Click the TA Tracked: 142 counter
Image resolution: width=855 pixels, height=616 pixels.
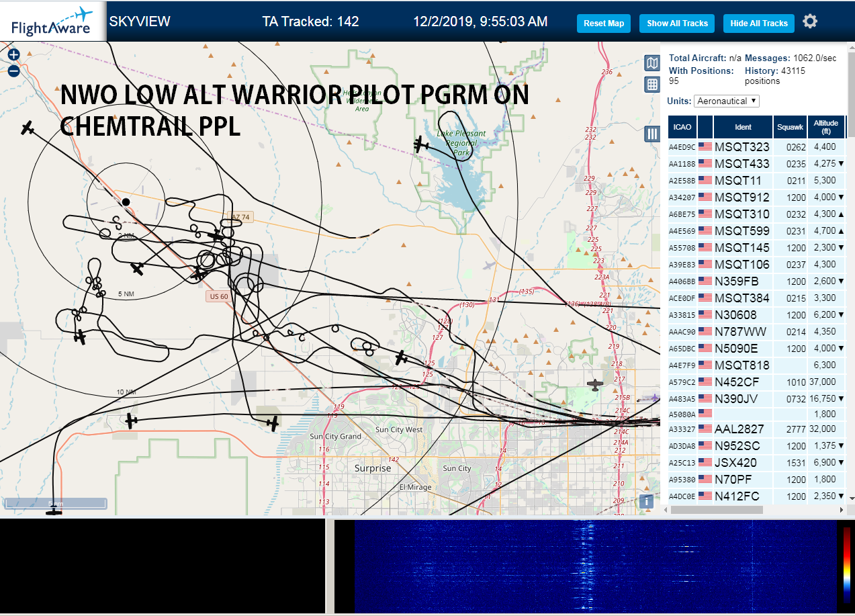click(310, 21)
